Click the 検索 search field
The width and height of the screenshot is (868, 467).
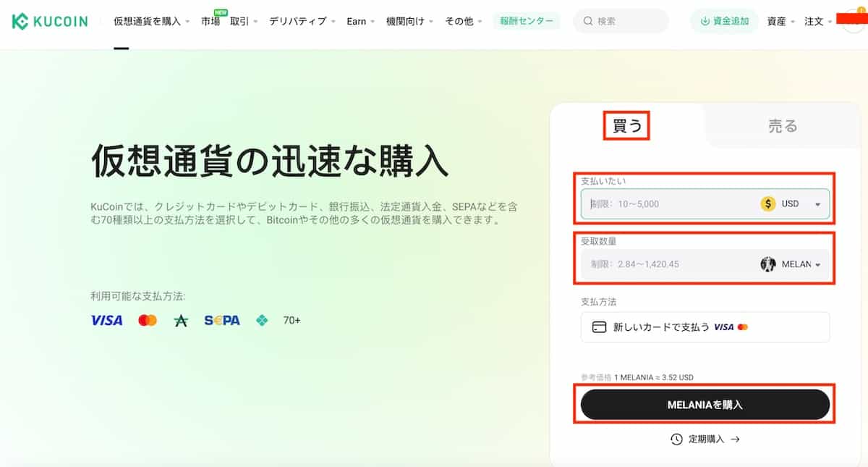click(x=621, y=21)
